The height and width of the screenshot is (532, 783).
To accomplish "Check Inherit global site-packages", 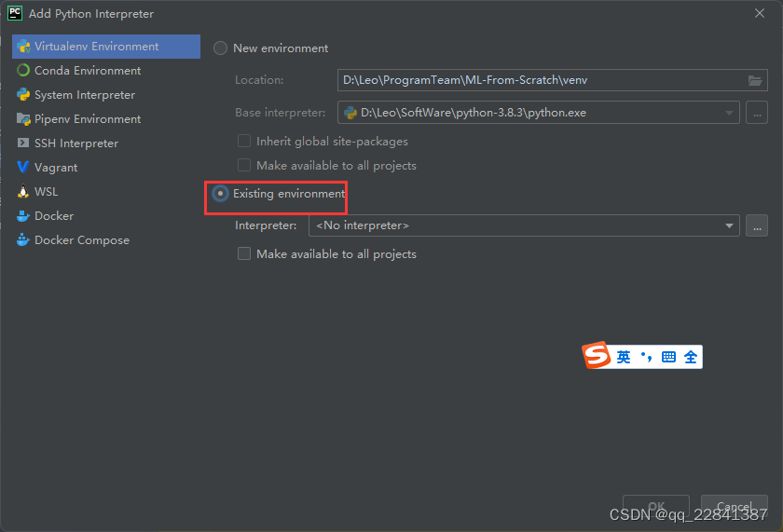I will point(244,142).
